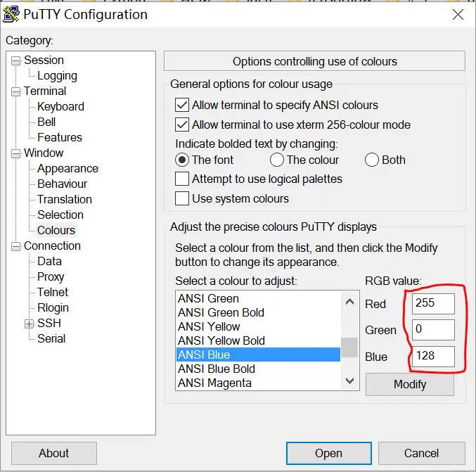
Task: Open the Session category
Action: pos(44,60)
